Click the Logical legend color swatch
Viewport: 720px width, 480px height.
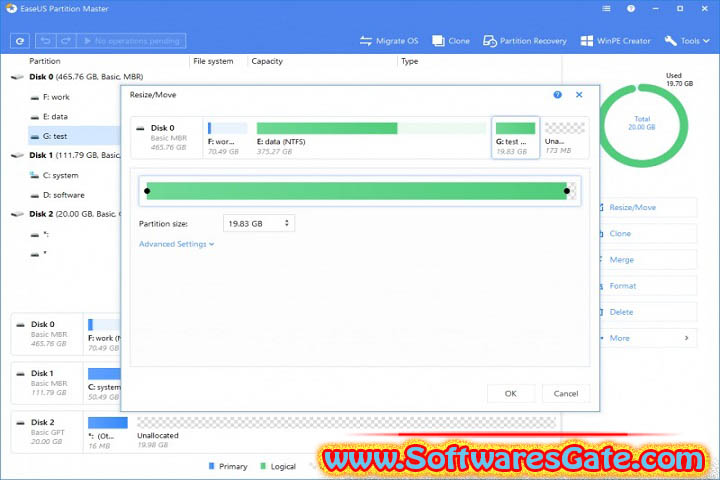263,466
